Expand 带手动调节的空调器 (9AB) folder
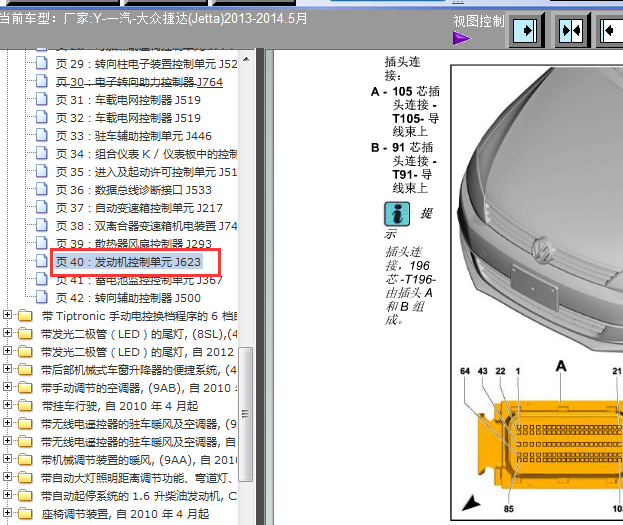623x525 pixels. [x=7, y=387]
